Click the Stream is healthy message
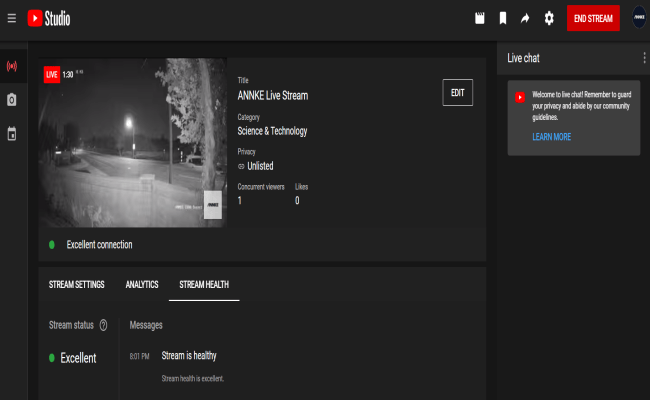 click(x=189, y=356)
